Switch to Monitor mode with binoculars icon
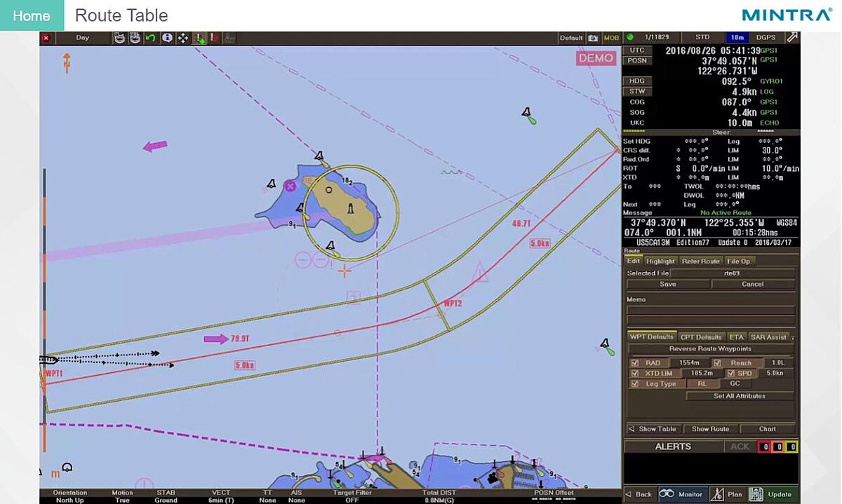This screenshot has width=842, height=504. tap(682, 494)
